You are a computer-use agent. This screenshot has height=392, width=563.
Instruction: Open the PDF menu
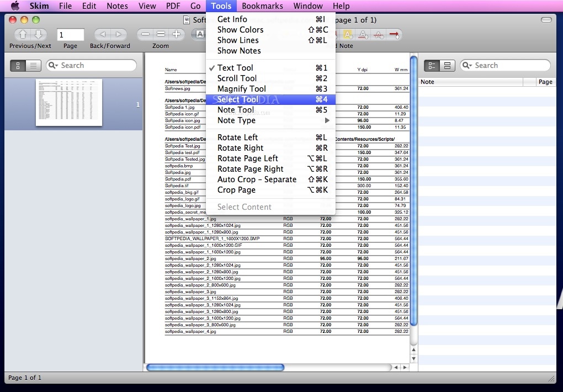(x=173, y=6)
